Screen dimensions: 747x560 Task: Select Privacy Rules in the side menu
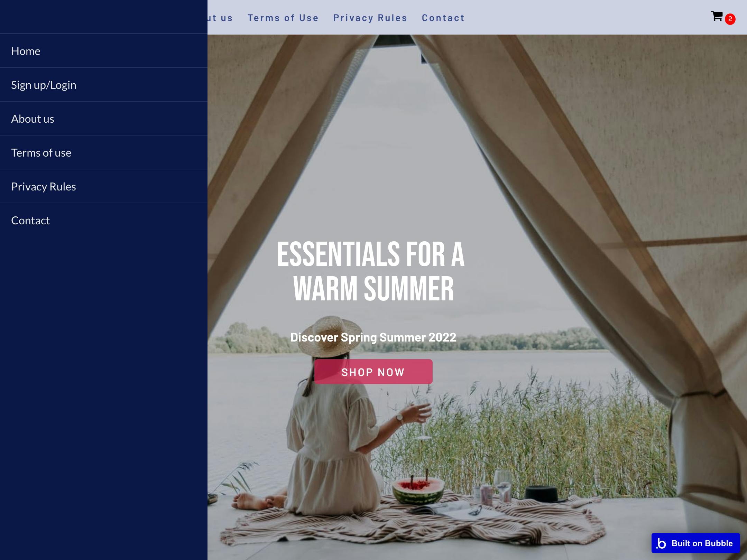click(104, 186)
